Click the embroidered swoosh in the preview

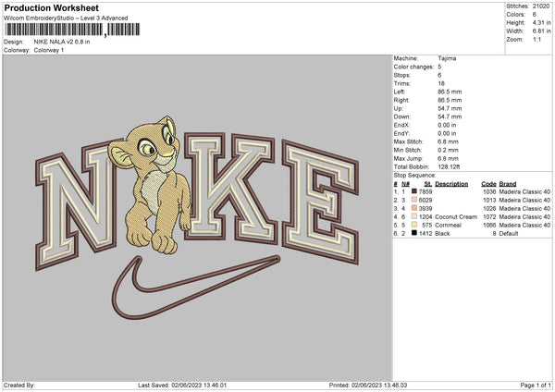(x=196, y=287)
